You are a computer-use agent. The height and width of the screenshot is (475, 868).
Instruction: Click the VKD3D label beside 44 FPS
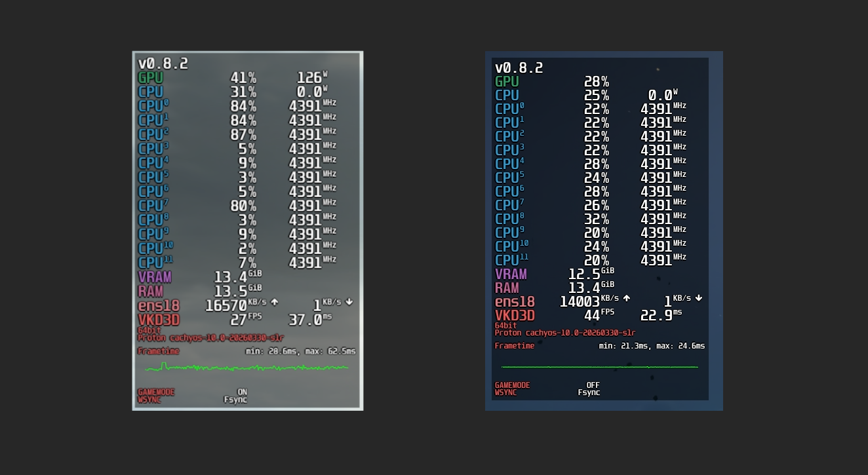[x=515, y=315]
